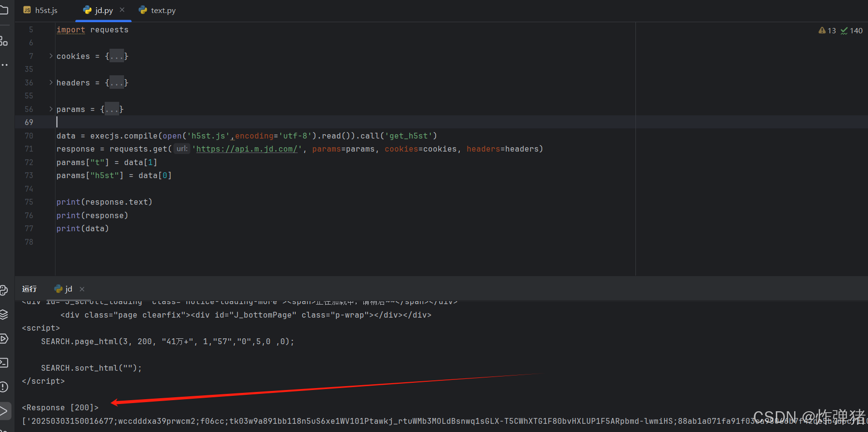Expand the folded cookies dictionary

[51, 56]
